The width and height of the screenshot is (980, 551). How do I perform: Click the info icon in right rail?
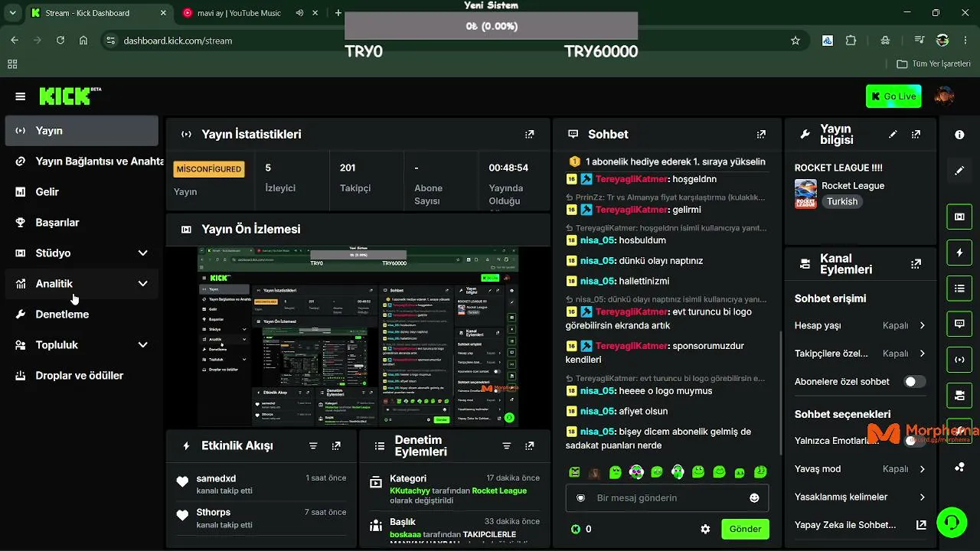pyautogui.click(x=959, y=135)
